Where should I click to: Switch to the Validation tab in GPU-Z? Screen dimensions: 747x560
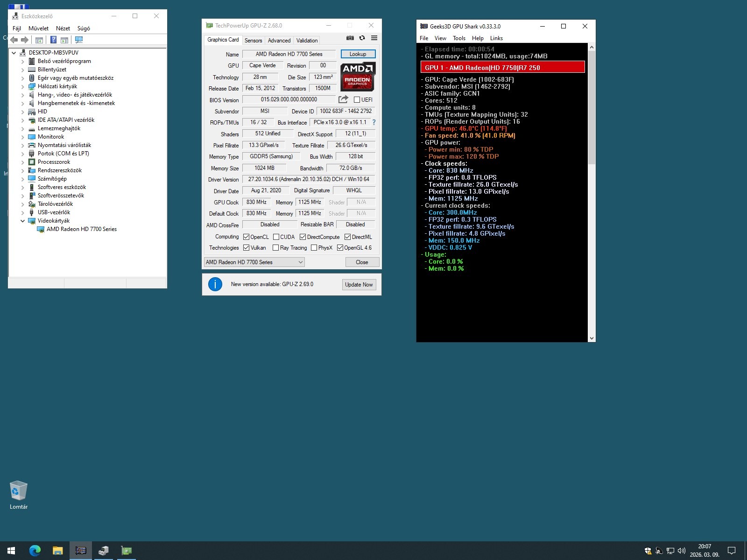pos(307,41)
